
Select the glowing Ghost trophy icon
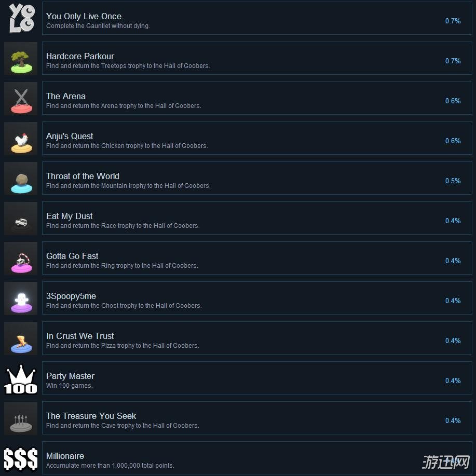click(21, 298)
